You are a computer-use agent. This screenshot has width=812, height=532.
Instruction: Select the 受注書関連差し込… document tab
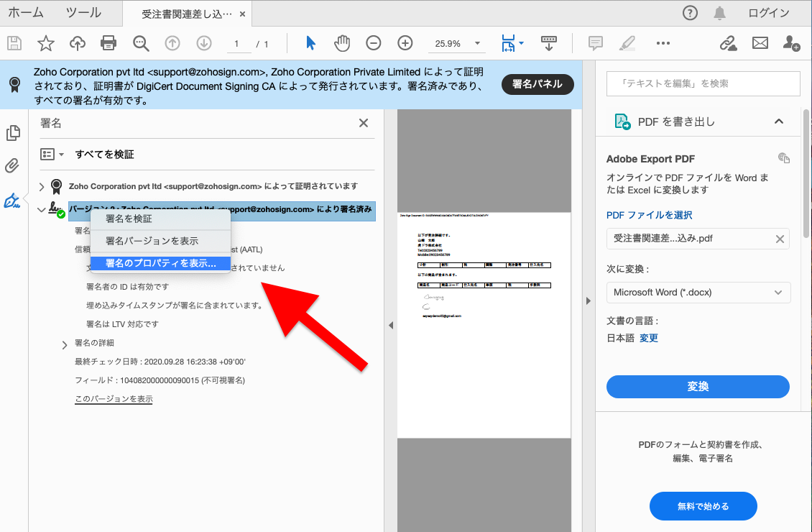coord(186,14)
